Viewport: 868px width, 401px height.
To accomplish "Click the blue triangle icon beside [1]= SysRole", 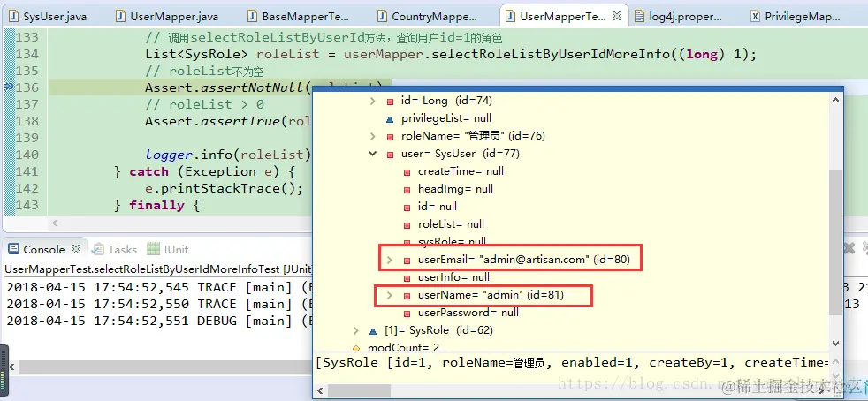I will click(x=373, y=330).
